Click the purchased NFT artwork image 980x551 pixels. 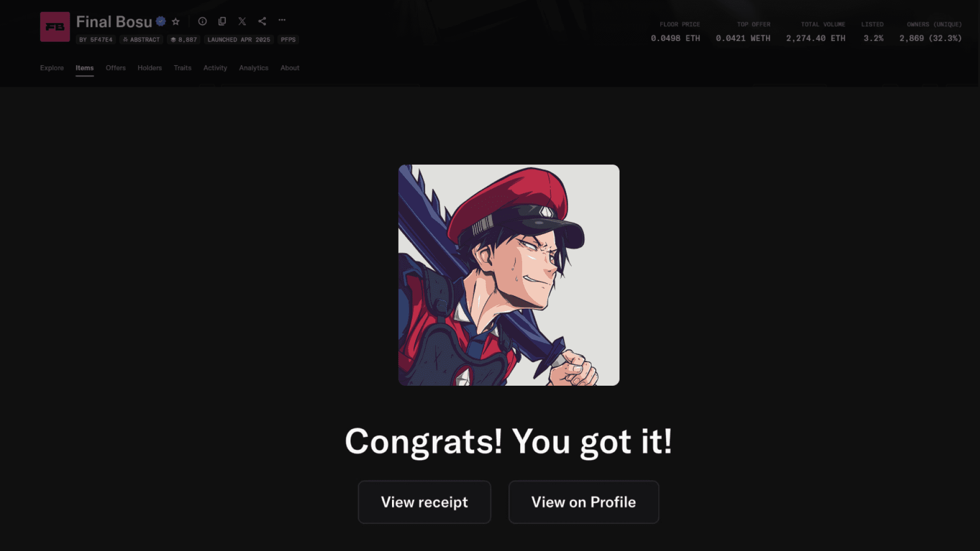coord(509,275)
